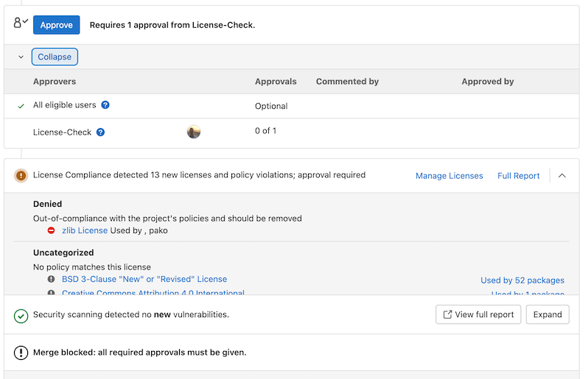Click the Merge blocked alert icon

21,353
